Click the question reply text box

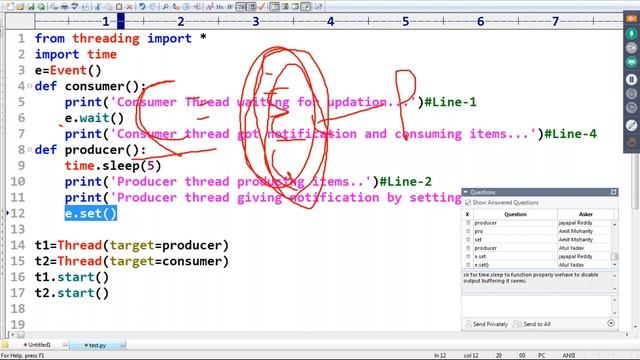pos(537,306)
